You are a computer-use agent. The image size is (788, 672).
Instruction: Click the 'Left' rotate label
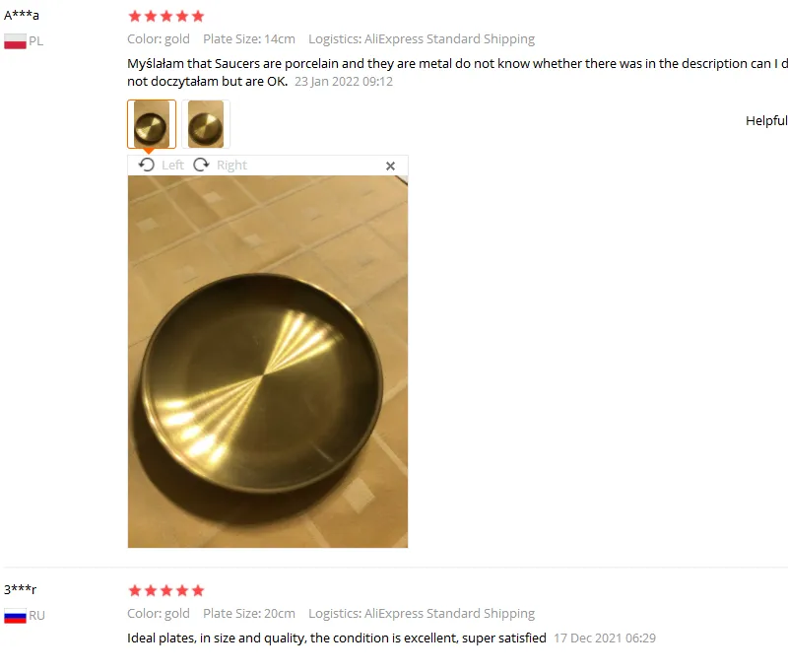pos(172,165)
